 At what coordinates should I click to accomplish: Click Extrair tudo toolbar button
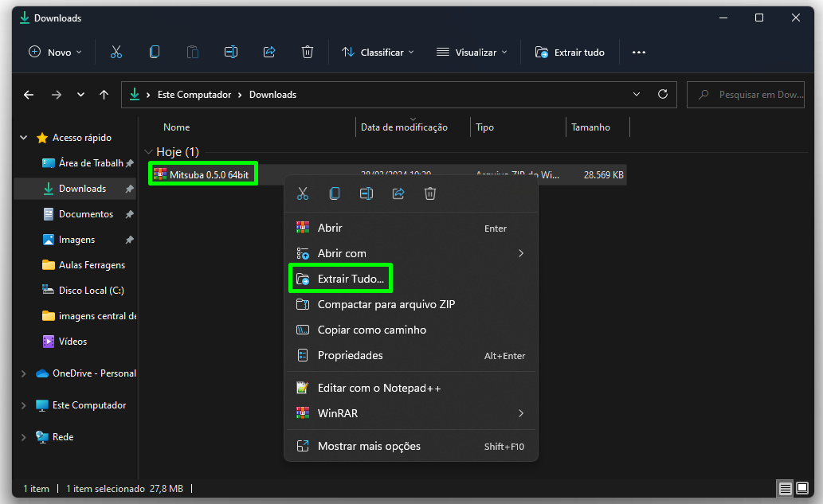570,53
